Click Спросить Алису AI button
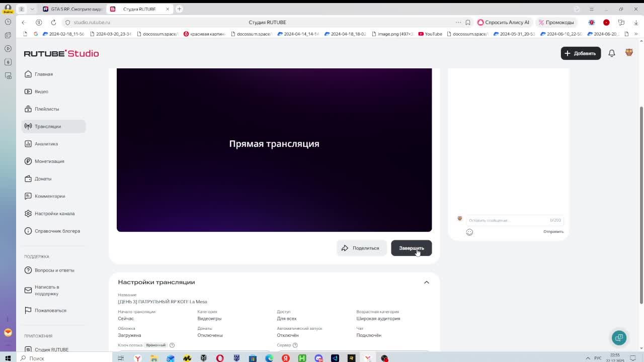The width and height of the screenshot is (644, 362). tap(504, 22)
